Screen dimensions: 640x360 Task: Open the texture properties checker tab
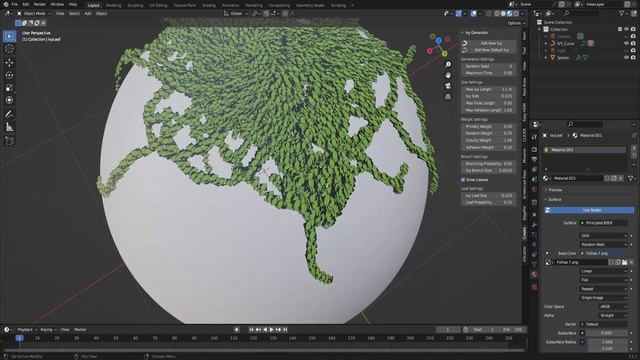pyautogui.click(x=534, y=287)
